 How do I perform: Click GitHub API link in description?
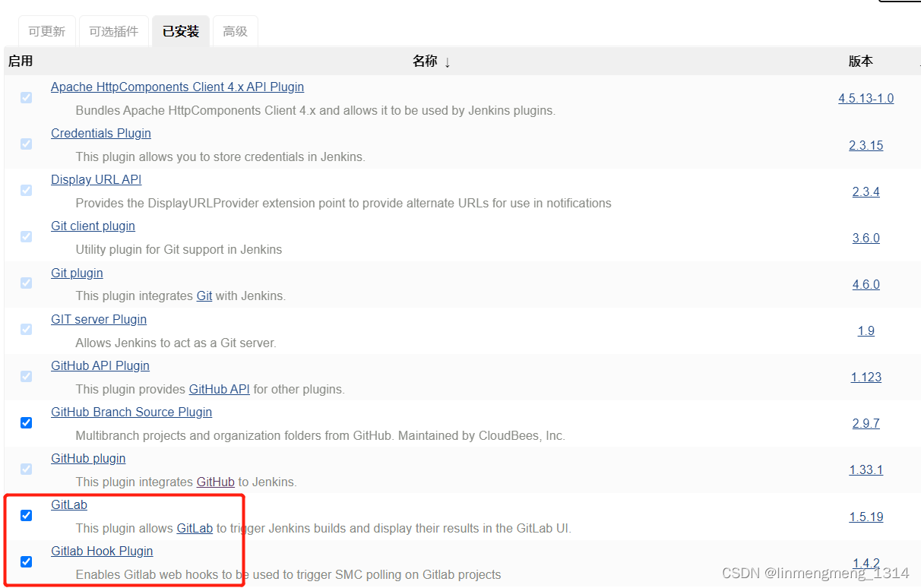tap(220, 389)
